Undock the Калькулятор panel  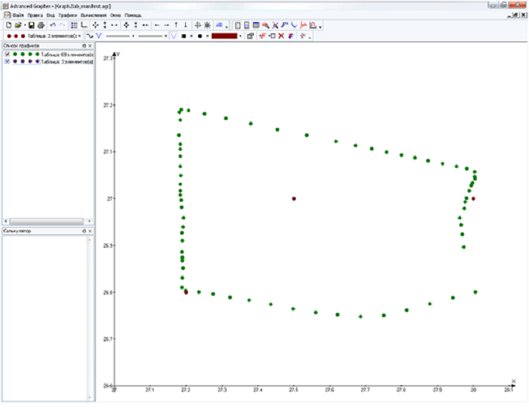click(x=84, y=231)
